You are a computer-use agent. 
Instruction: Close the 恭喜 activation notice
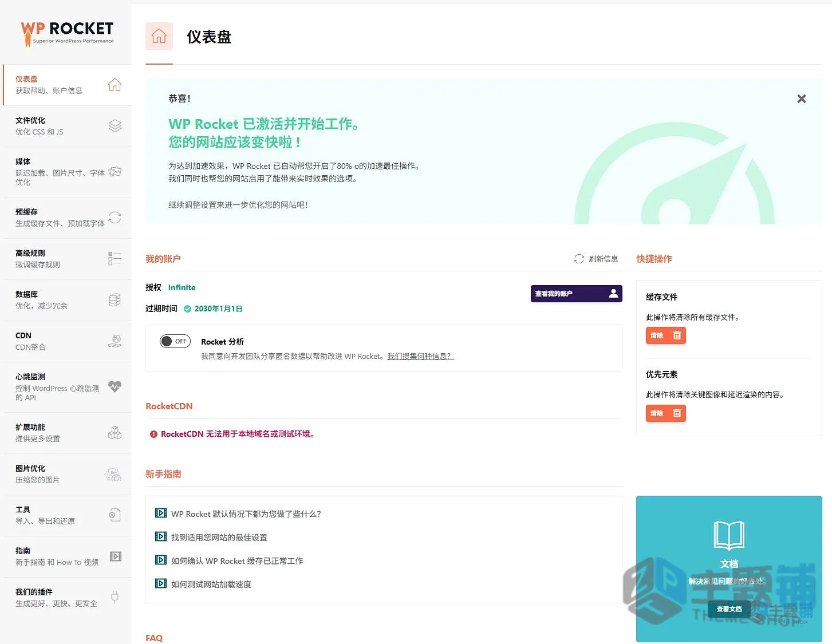pyautogui.click(x=802, y=99)
